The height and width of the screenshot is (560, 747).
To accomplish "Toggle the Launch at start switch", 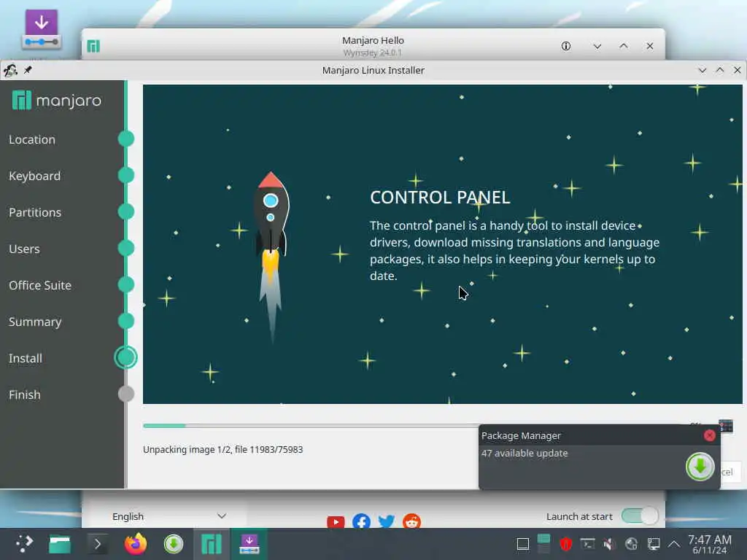I will (640, 516).
